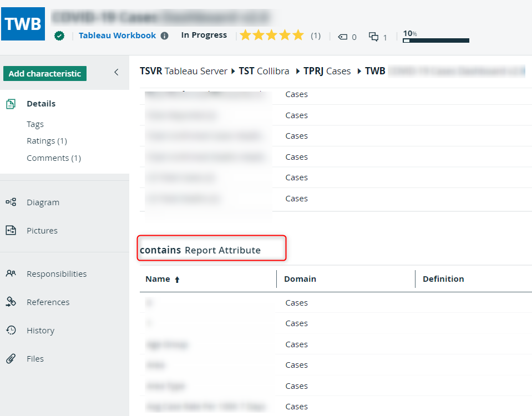Open TPRJ Cases breadcrumb
532x416 pixels.
[327, 71]
